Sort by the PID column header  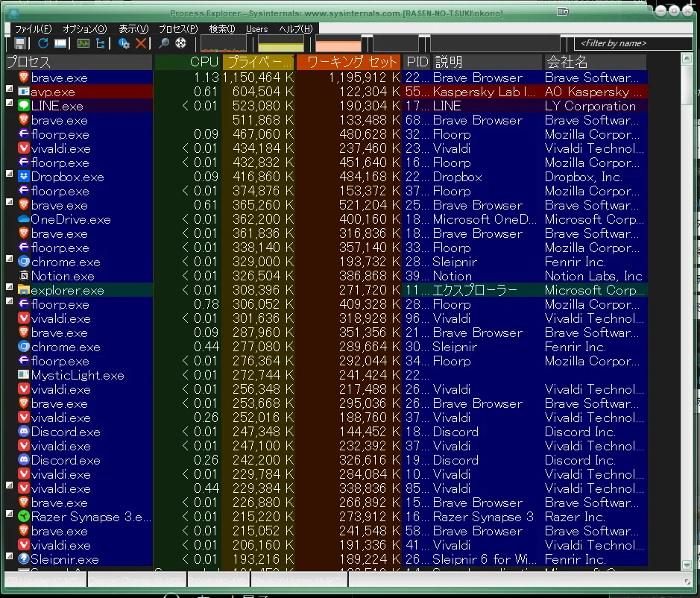pyautogui.click(x=417, y=62)
